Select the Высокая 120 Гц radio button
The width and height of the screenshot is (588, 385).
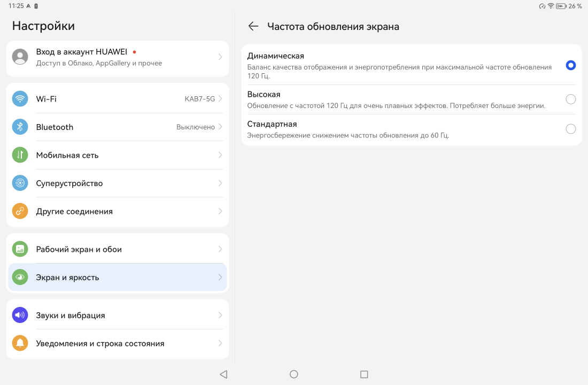570,99
